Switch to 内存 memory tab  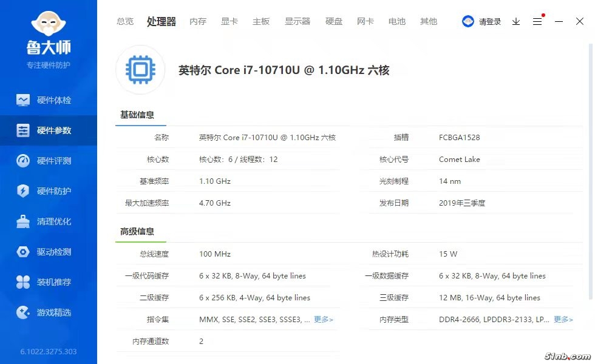point(198,21)
